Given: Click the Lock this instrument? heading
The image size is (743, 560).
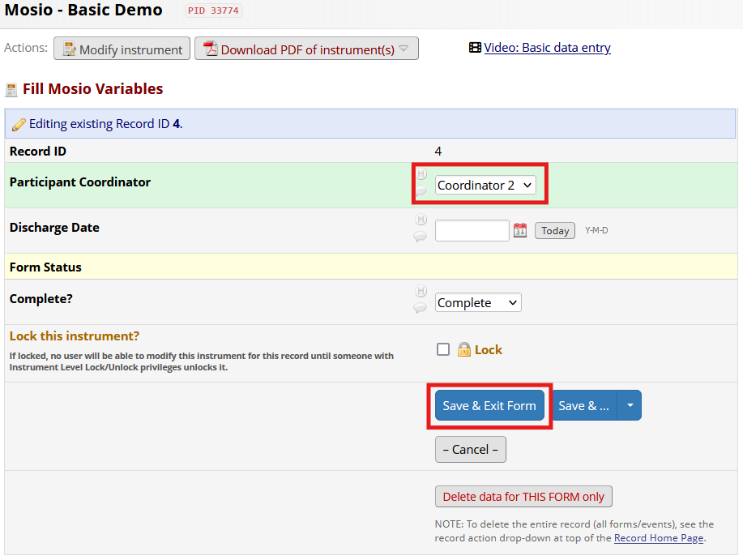Looking at the screenshot, I should [x=75, y=336].
